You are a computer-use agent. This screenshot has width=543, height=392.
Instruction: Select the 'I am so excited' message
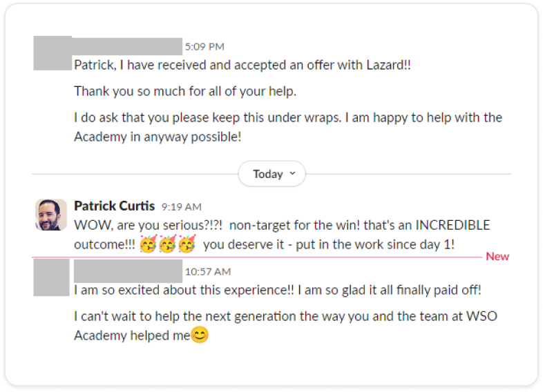[x=277, y=290]
